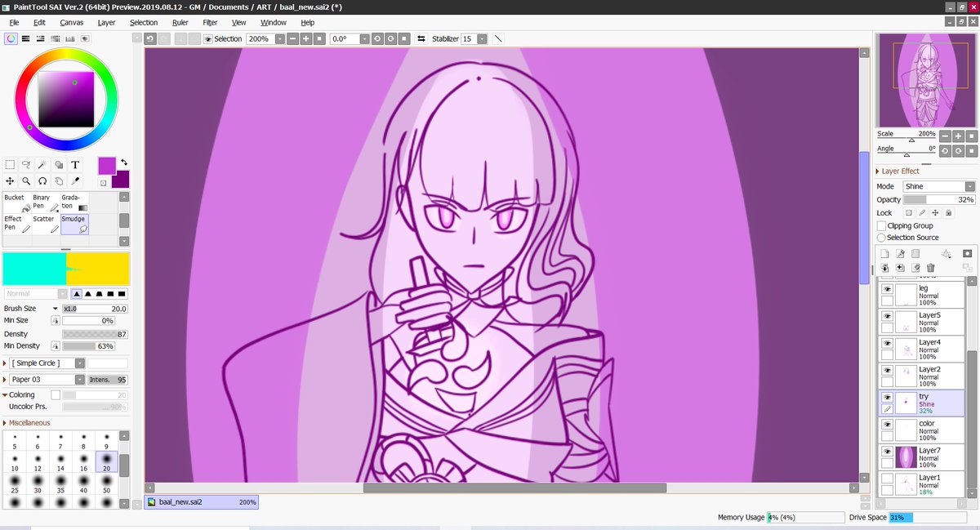Image resolution: width=980 pixels, height=530 pixels.
Task: Open the File menu
Action: pos(14,23)
